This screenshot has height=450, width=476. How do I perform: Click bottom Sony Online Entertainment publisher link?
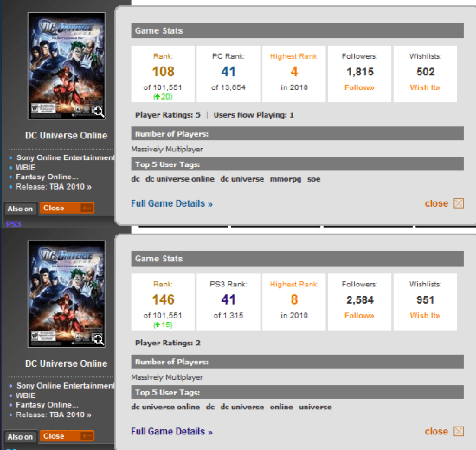[x=66, y=386]
